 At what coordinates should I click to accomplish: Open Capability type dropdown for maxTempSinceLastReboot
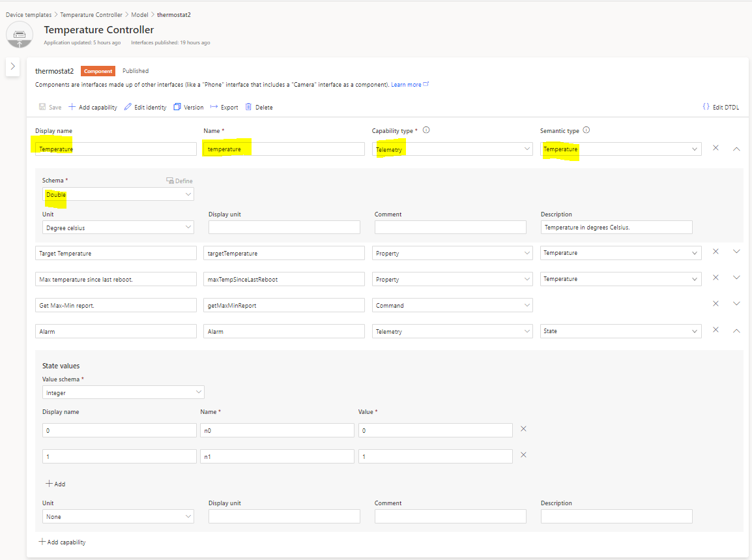tap(452, 279)
